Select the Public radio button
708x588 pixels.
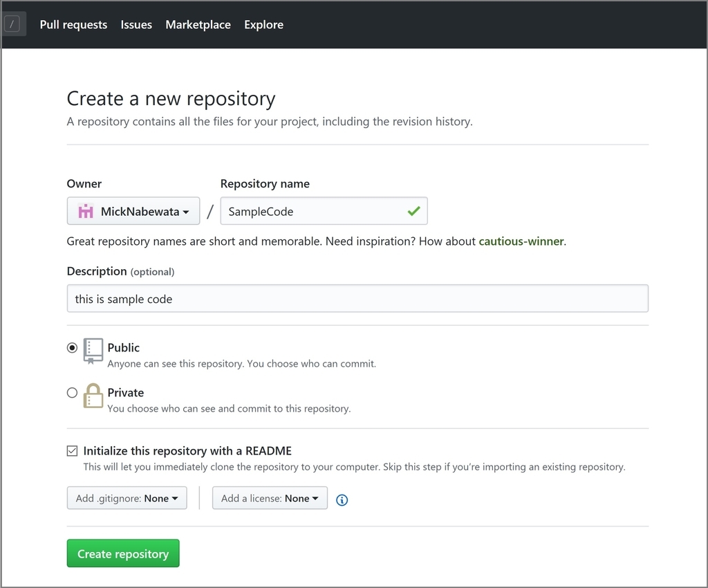pyautogui.click(x=72, y=348)
